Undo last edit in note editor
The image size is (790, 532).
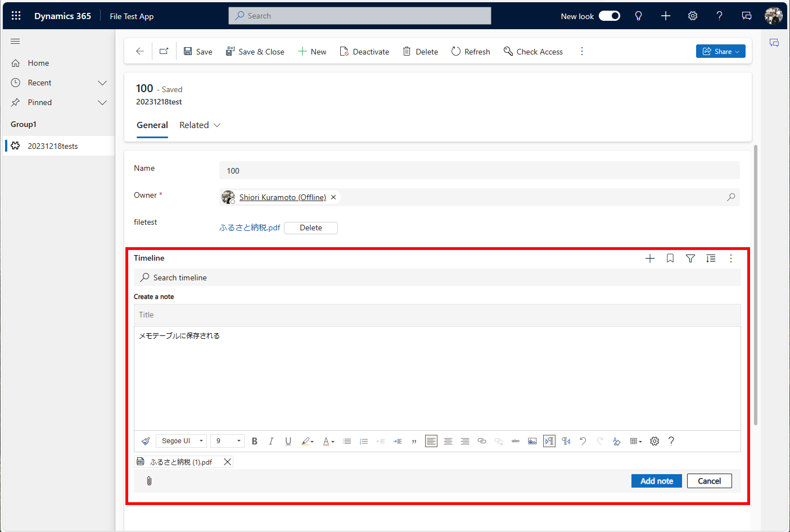click(583, 441)
